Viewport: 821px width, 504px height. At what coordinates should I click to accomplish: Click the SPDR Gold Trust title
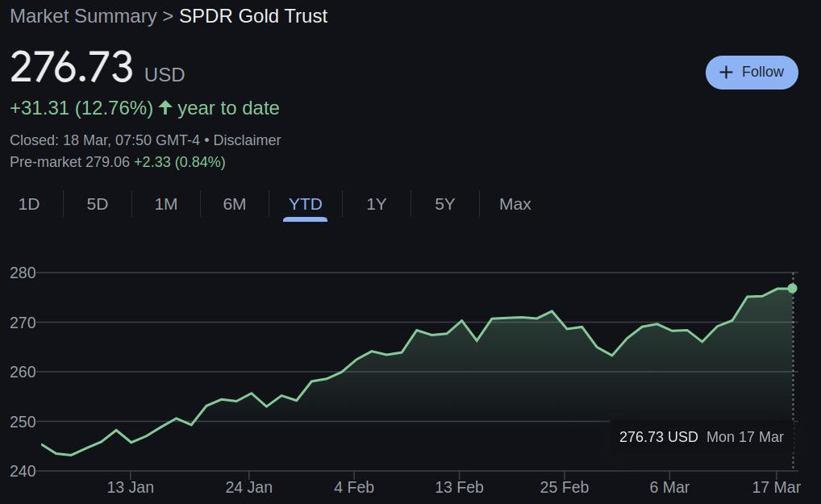point(253,16)
